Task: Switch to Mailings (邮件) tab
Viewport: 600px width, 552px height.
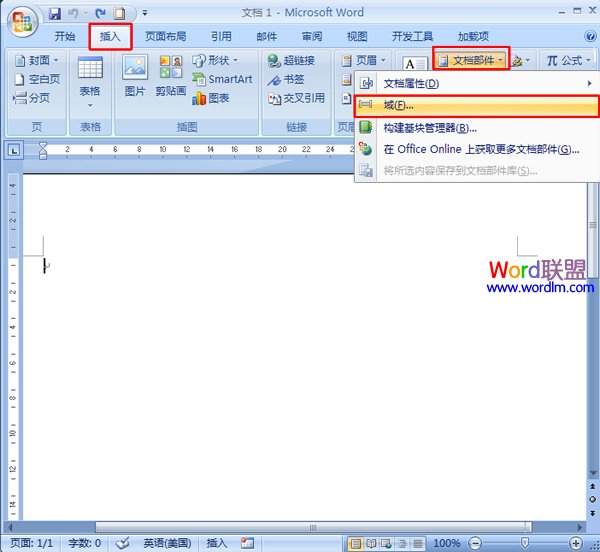Action: pos(267,36)
